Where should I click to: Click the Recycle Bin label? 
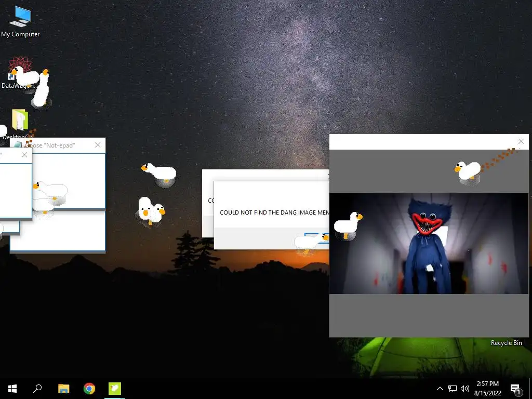(x=506, y=343)
